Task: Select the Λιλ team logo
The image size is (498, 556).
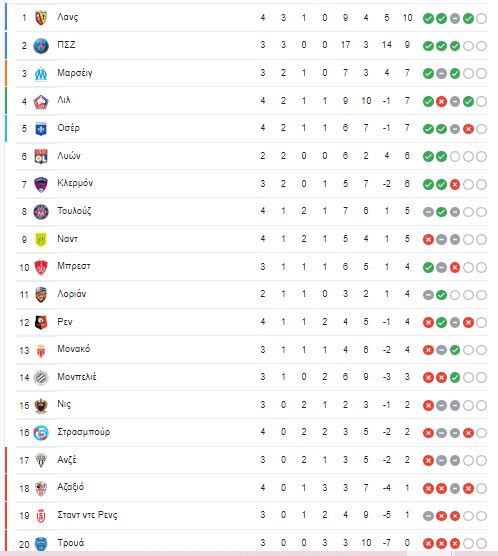Action: [x=41, y=101]
